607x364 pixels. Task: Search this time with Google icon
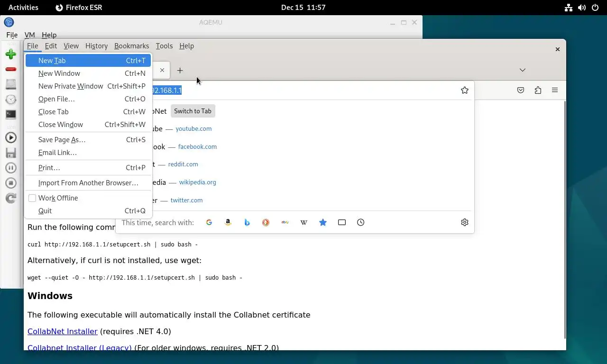pos(209,222)
